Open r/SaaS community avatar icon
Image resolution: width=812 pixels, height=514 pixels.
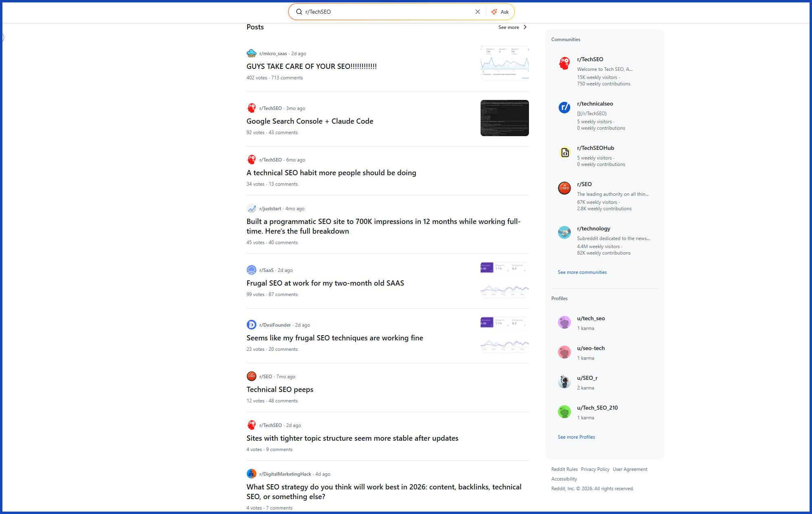pos(252,270)
